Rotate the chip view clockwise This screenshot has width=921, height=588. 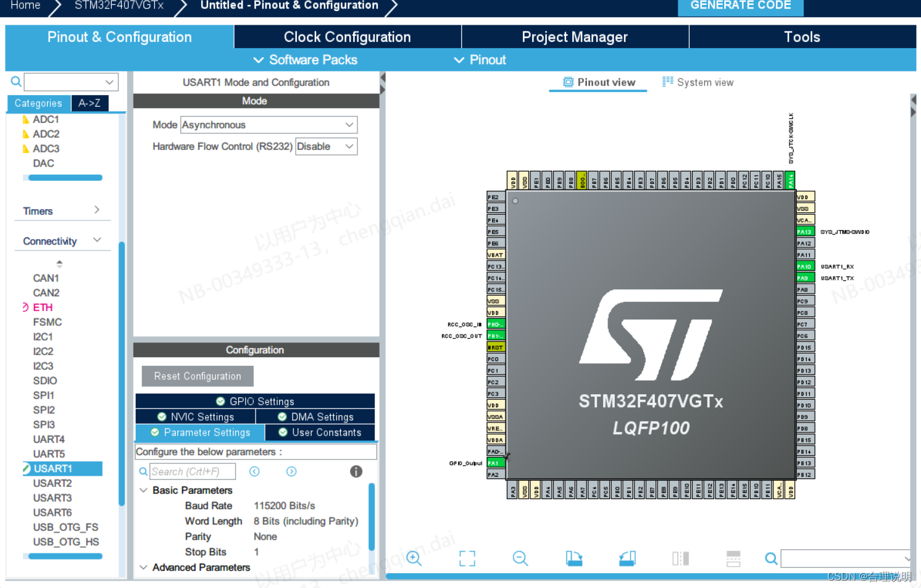[574, 558]
